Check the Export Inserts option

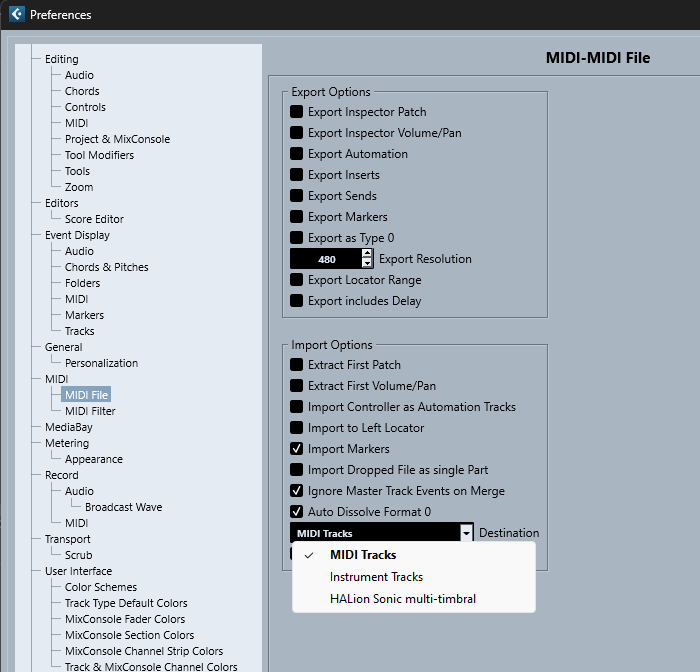296,175
